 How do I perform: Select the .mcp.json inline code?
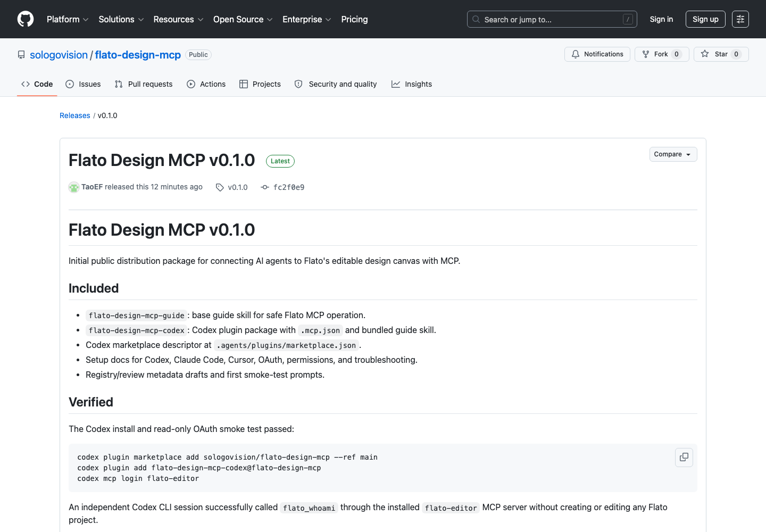click(x=320, y=330)
